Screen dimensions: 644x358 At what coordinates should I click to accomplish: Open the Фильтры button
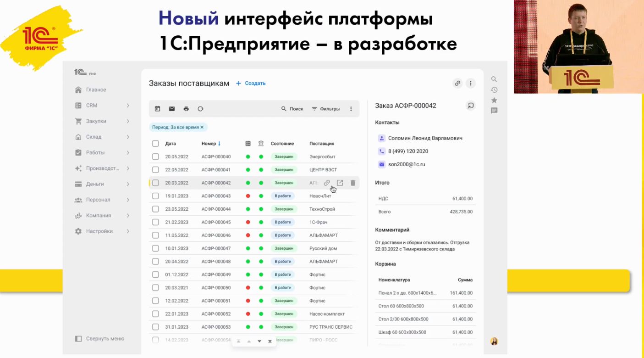(326, 109)
